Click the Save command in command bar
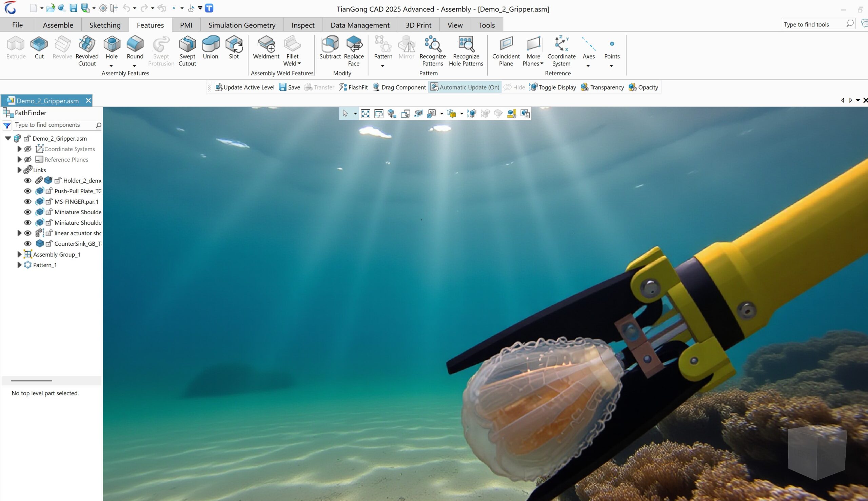Image resolution: width=868 pixels, height=501 pixels. click(290, 87)
